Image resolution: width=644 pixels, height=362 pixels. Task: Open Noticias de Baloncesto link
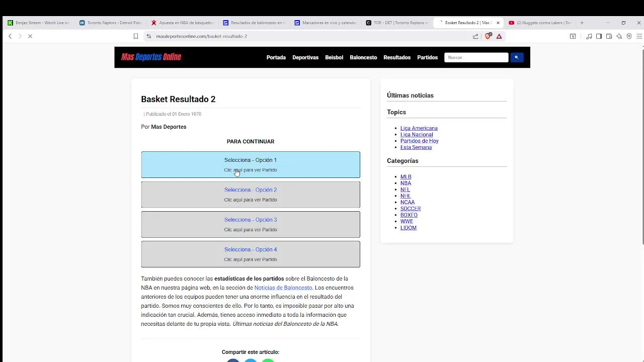tap(283, 288)
